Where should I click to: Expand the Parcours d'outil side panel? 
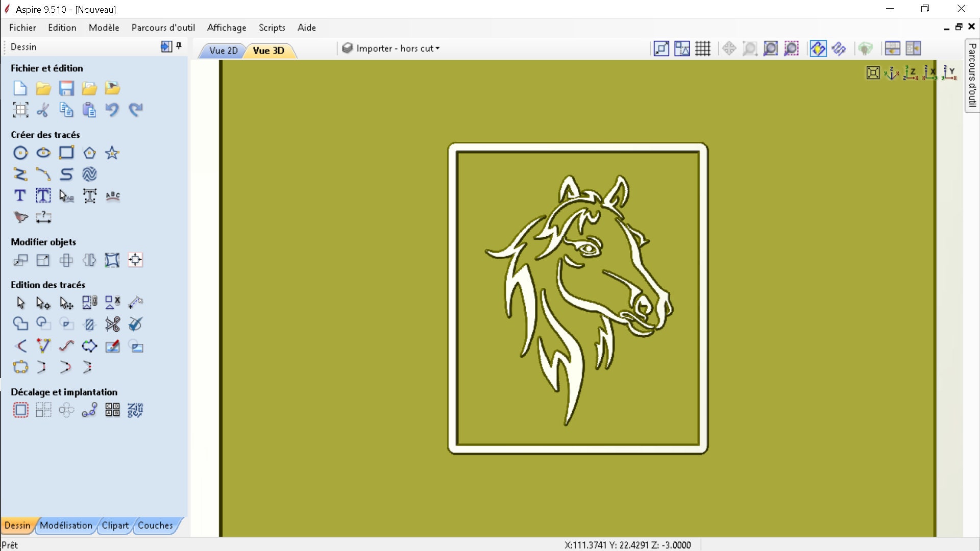(x=972, y=77)
